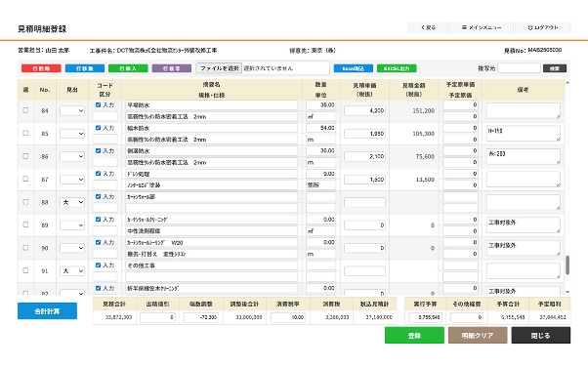This screenshot has width=588, height=367.
Task: Click the scroll-down arrow of the table
Action: [x=567, y=292]
